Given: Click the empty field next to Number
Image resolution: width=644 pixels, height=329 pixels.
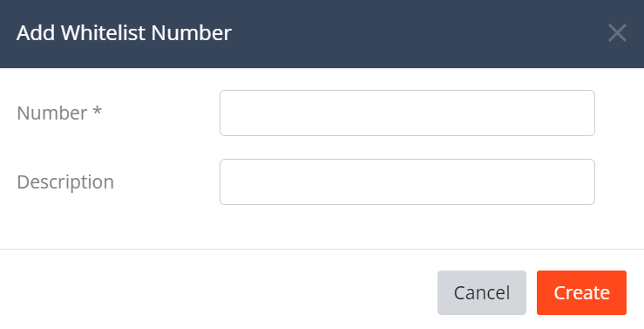Looking at the screenshot, I should click(x=407, y=113).
